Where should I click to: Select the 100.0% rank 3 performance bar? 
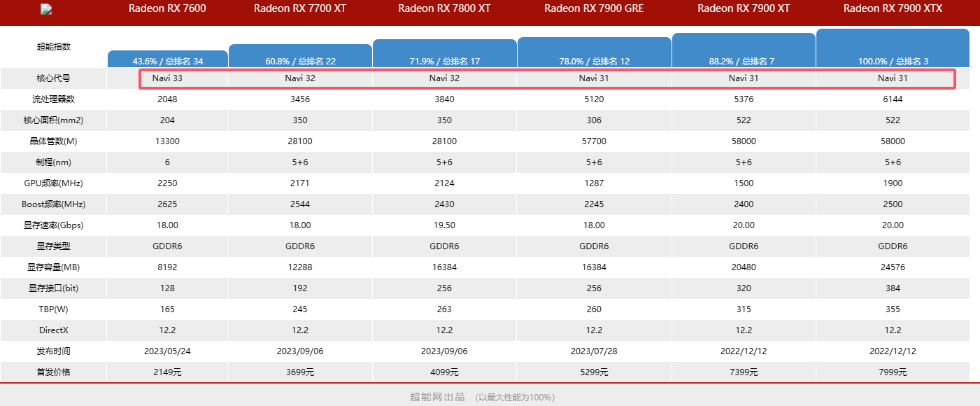(893, 49)
